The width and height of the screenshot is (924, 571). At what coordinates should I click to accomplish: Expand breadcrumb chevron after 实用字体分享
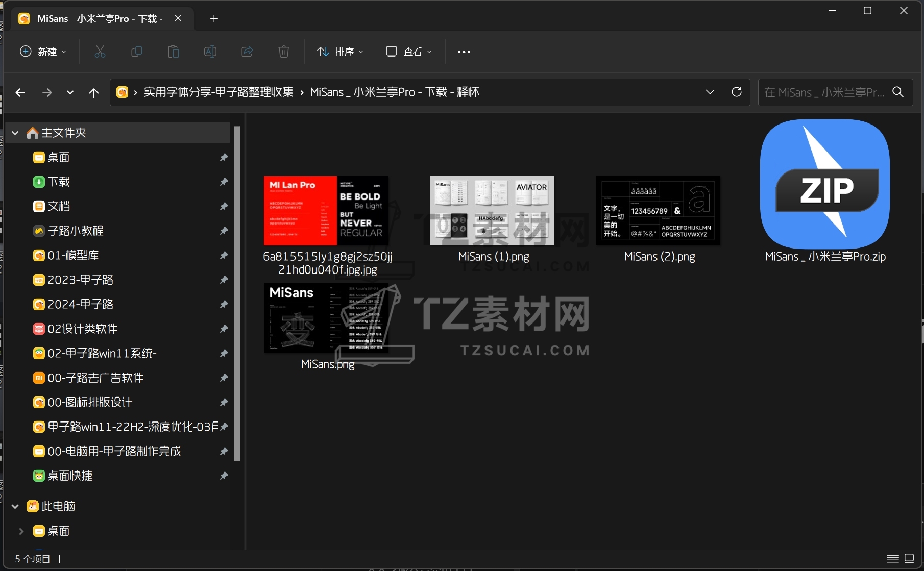pyautogui.click(x=302, y=92)
